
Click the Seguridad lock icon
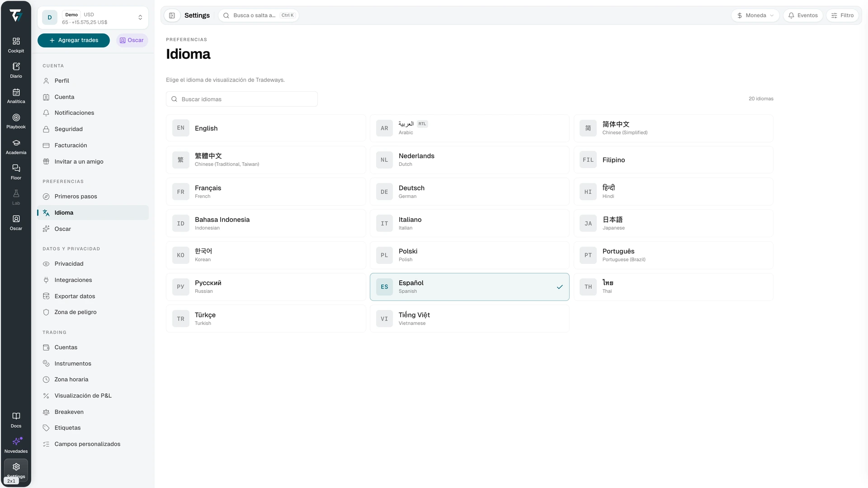[x=46, y=129]
